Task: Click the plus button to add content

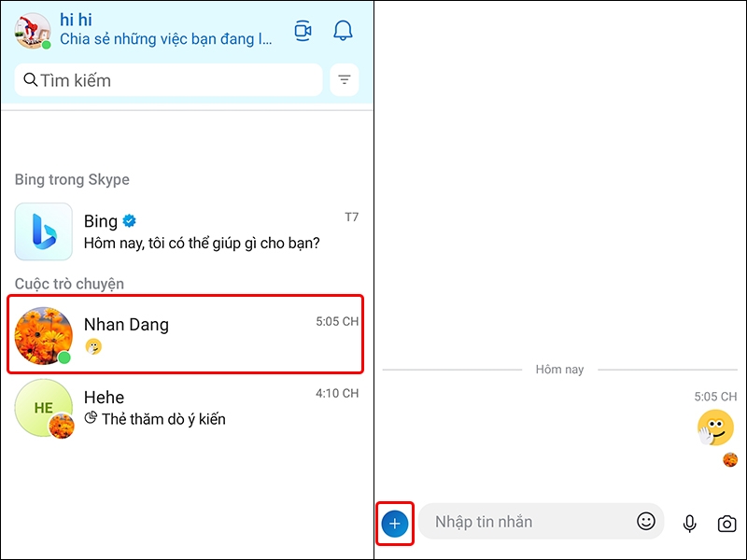Action: click(x=393, y=524)
